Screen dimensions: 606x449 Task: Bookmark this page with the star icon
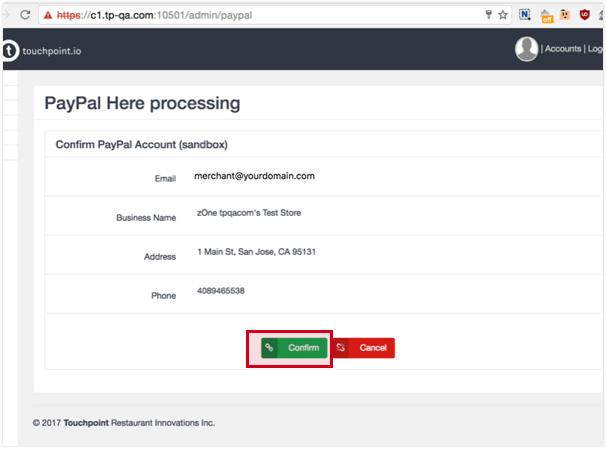pyautogui.click(x=502, y=15)
